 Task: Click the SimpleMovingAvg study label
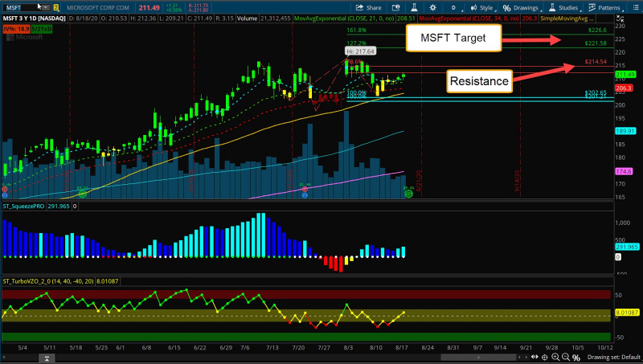(567, 18)
